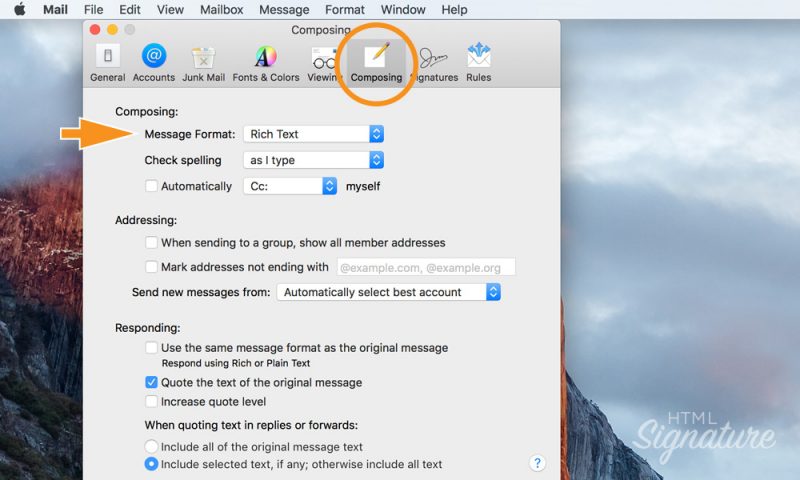This screenshot has width=800, height=480.
Task: Select the Composing preferences pane
Action: pyautogui.click(x=377, y=63)
